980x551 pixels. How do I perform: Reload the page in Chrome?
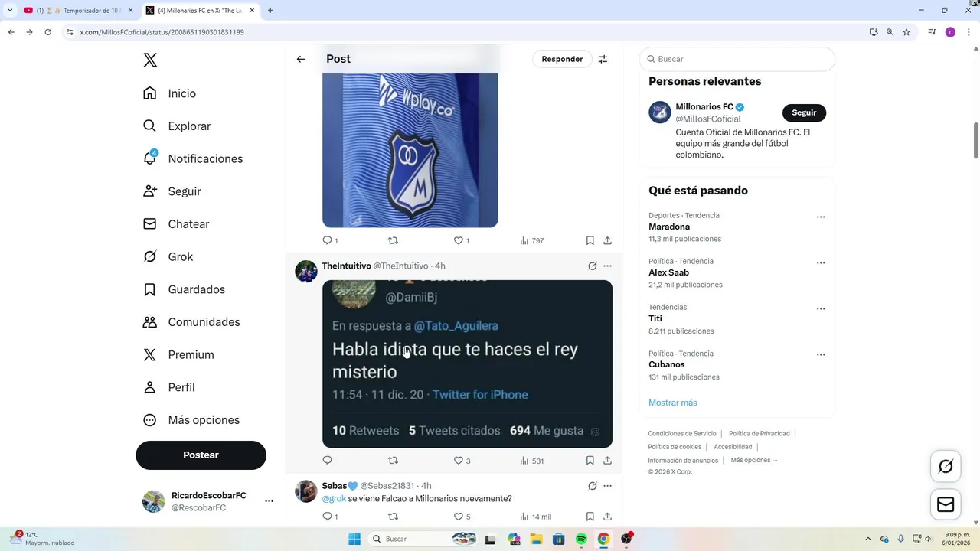47,32
